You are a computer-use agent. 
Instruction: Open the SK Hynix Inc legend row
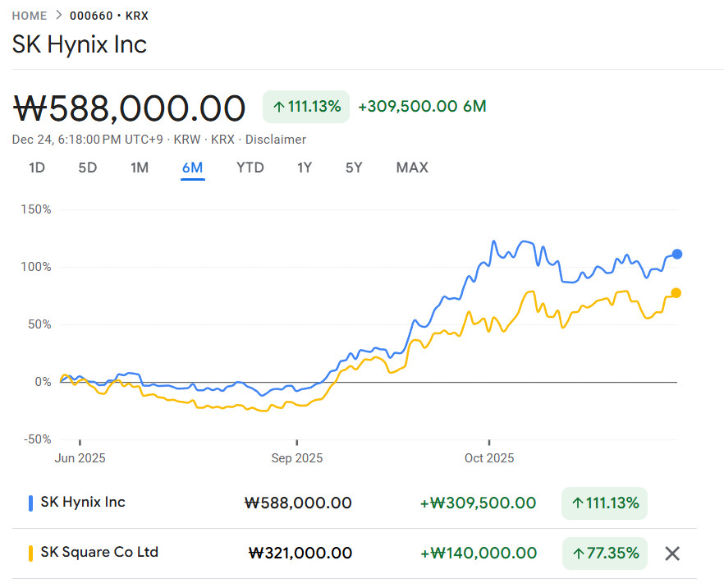82,503
